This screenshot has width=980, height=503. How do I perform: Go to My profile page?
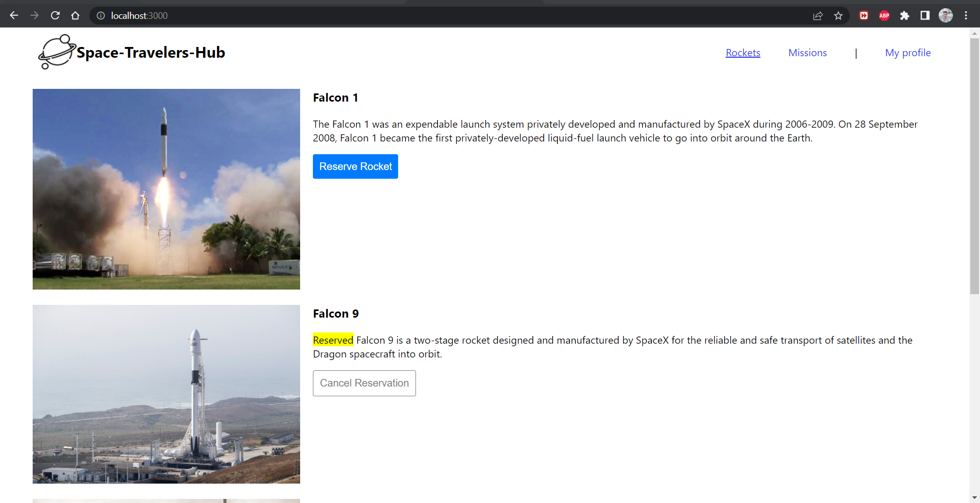click(x=908, y=53)
